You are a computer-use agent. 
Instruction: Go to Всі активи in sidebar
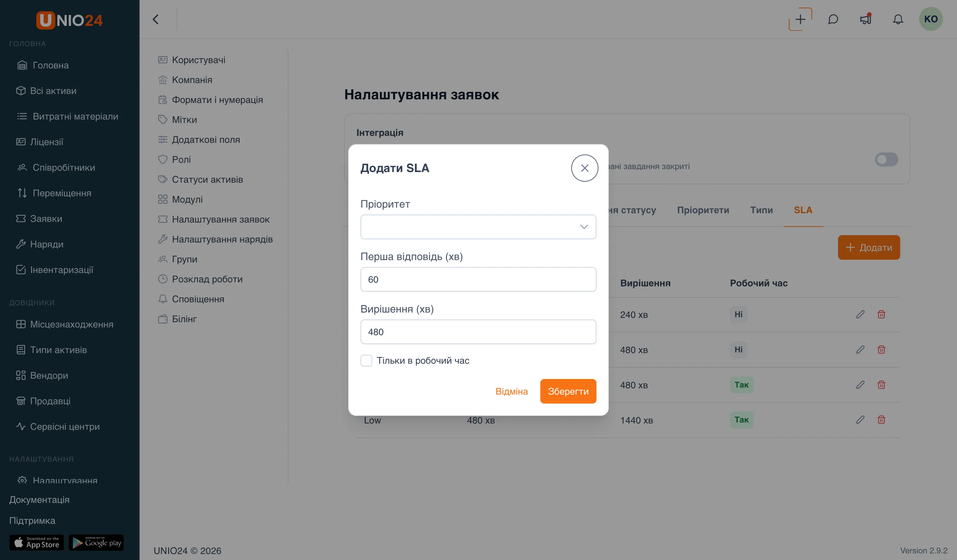click(46, 91)
